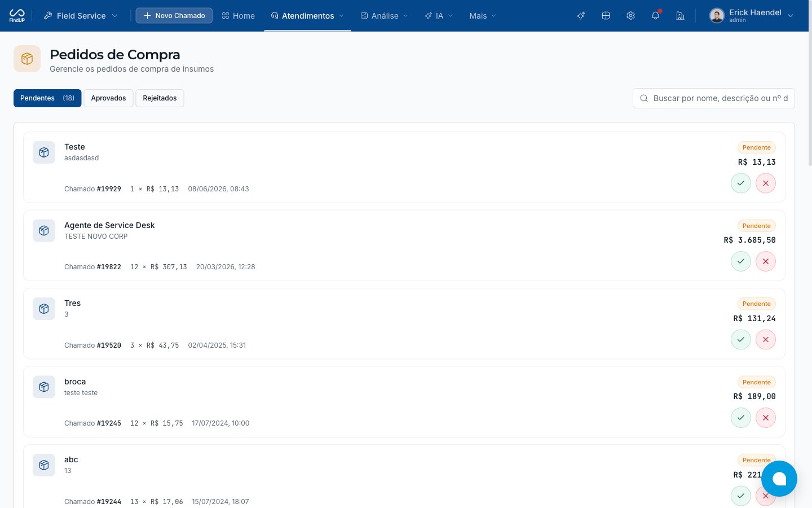Screen dimensions: 812x508
Task: Click the date 08/06/2026, 08:43
Action: coord(218,189)
